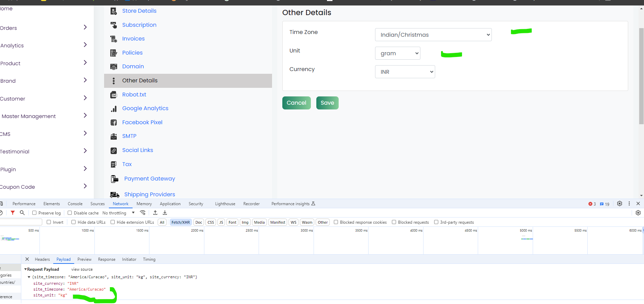Click the Facebook Pixel icon
This screenshot has height=304, width=644.
114,122
